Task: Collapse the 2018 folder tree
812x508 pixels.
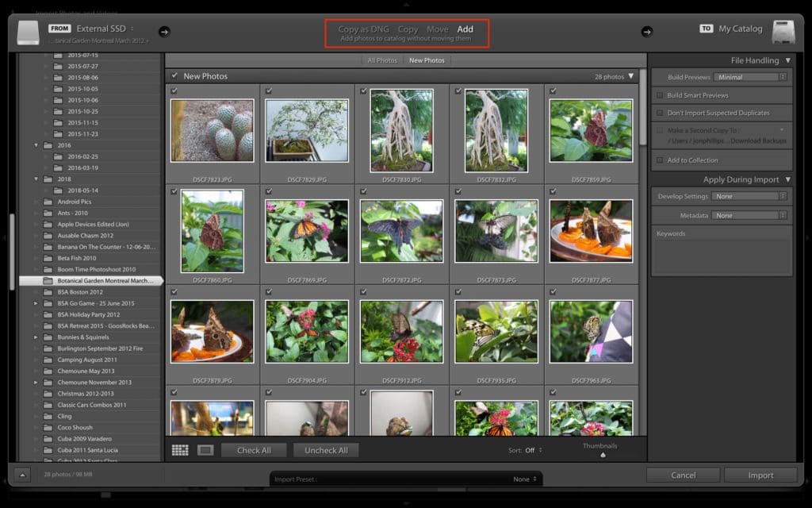Action: tap(36, 179)
